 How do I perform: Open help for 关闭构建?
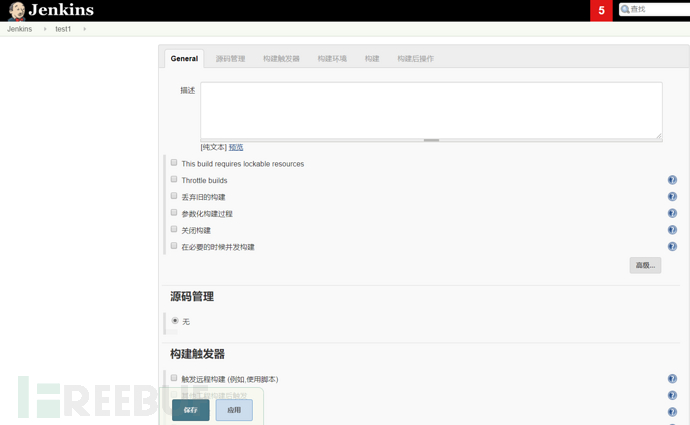pyautogui.click(x=672, y=230)
